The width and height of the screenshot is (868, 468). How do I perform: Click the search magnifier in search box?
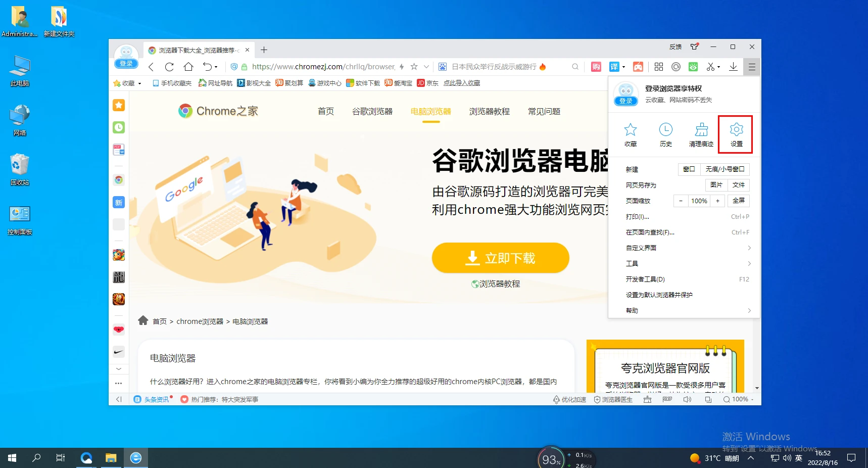pyautogui.click(x=575, y=67)
